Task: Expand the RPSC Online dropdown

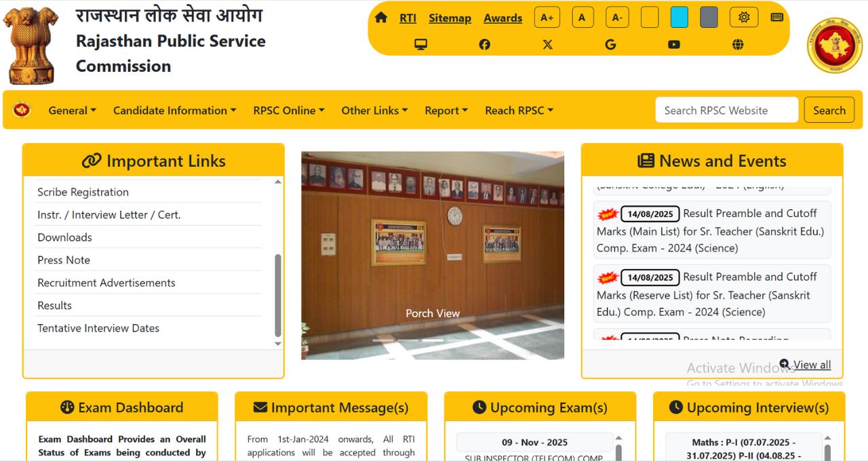Action: pos(289,111)
